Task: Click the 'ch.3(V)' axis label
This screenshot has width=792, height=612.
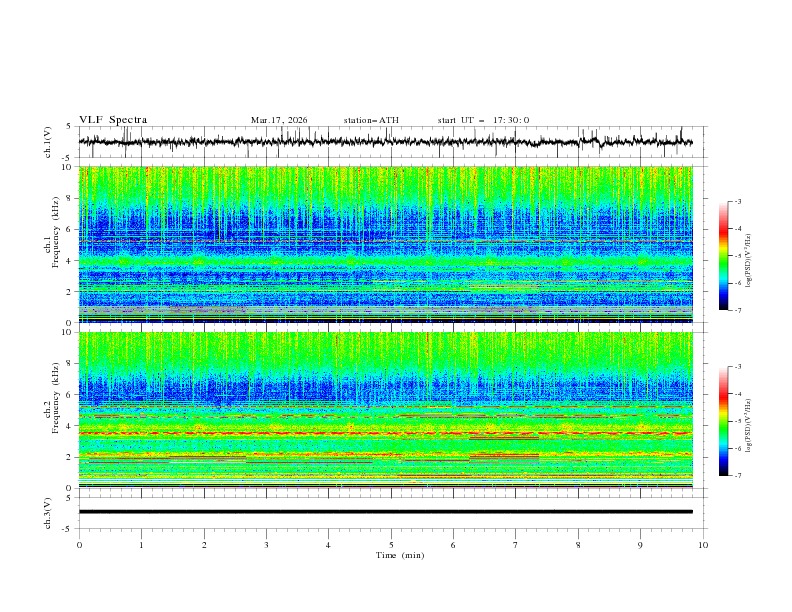Action: pos(48,513)
